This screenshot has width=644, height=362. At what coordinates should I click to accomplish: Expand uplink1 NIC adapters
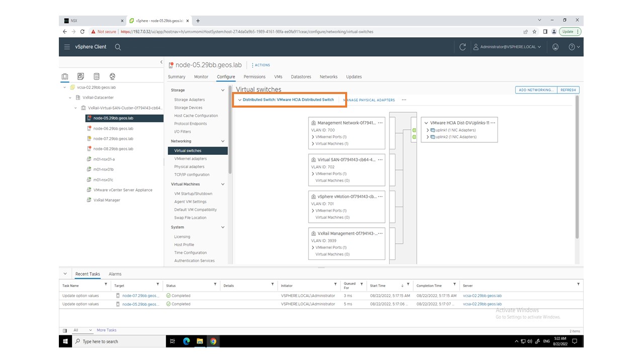coord(428,130)
